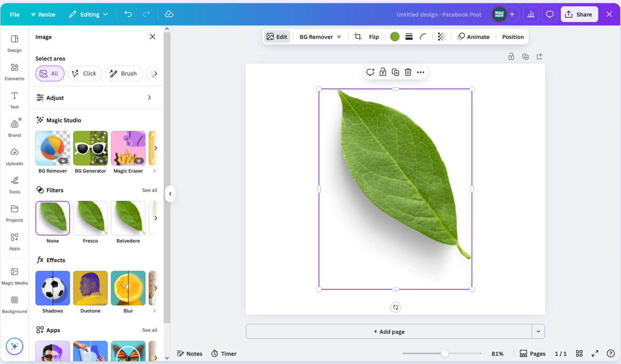Viewport: 621px width, 364px height.
Task: Open the Uploads panel
Action: [15, 157]
